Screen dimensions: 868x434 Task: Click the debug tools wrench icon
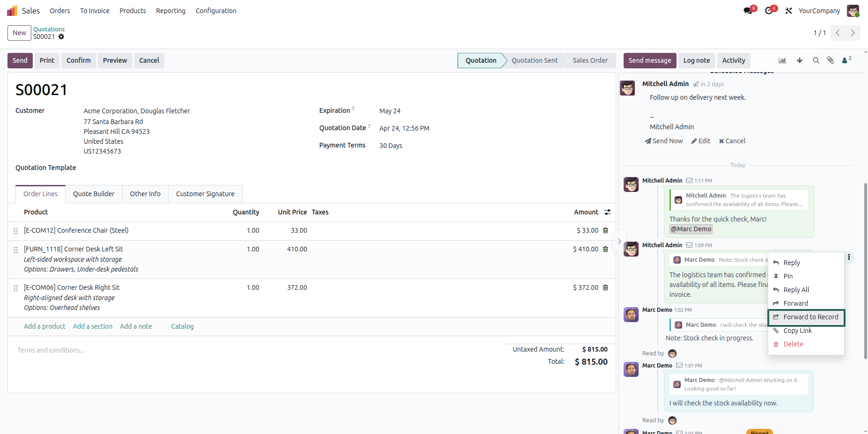789,11
